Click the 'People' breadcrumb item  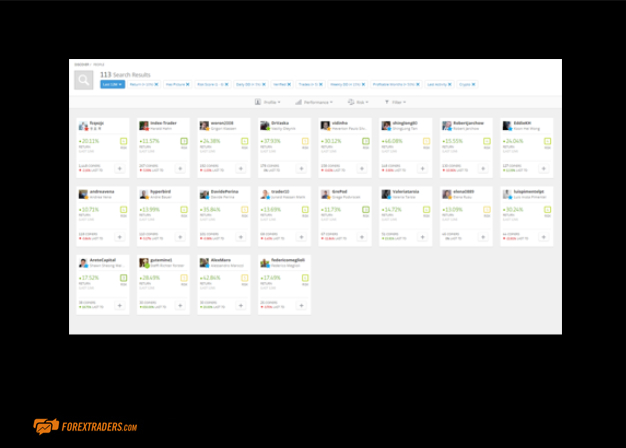[x=99, y=64]
